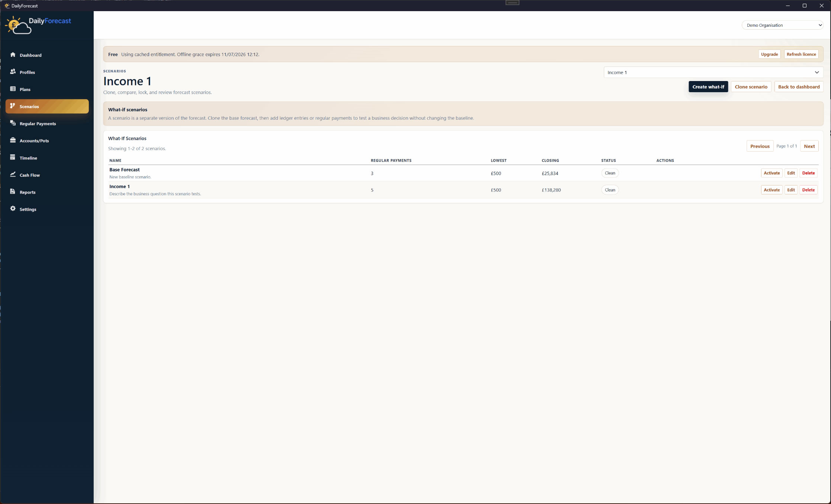
Task: Click the STATUS column header
Action: click(x=609, y=161)
